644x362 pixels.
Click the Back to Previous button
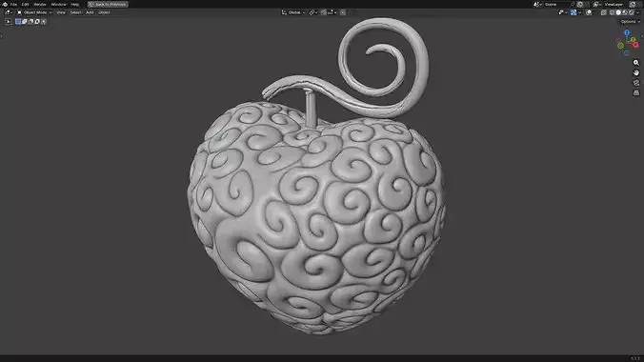(108, 4)
